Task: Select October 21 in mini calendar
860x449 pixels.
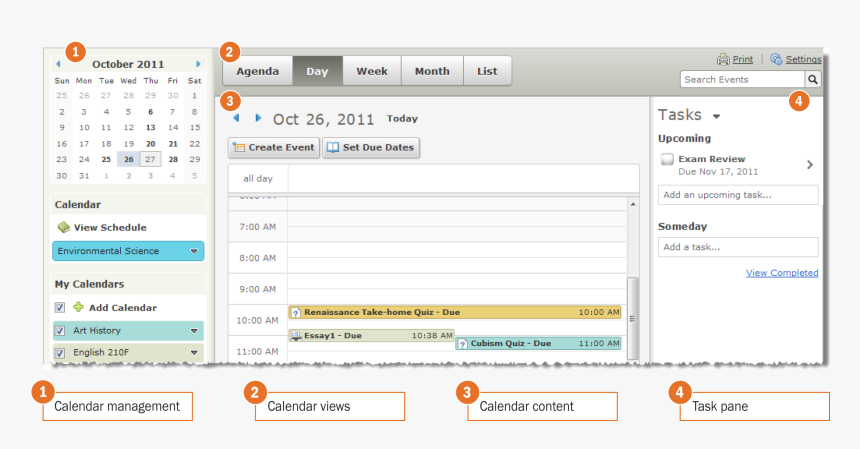Action: point(173,144)
